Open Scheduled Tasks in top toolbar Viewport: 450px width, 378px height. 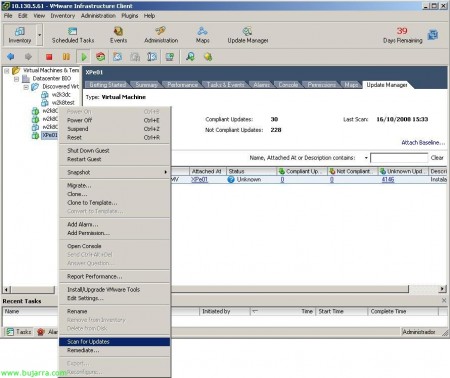click(x=73, y=35)
